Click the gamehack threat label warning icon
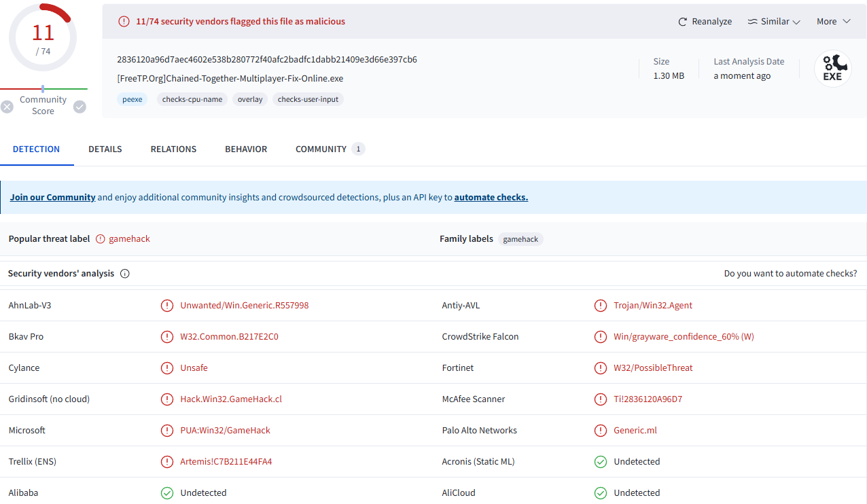The width and height of the screenshot is (867, 504). (x=101, y=239)
